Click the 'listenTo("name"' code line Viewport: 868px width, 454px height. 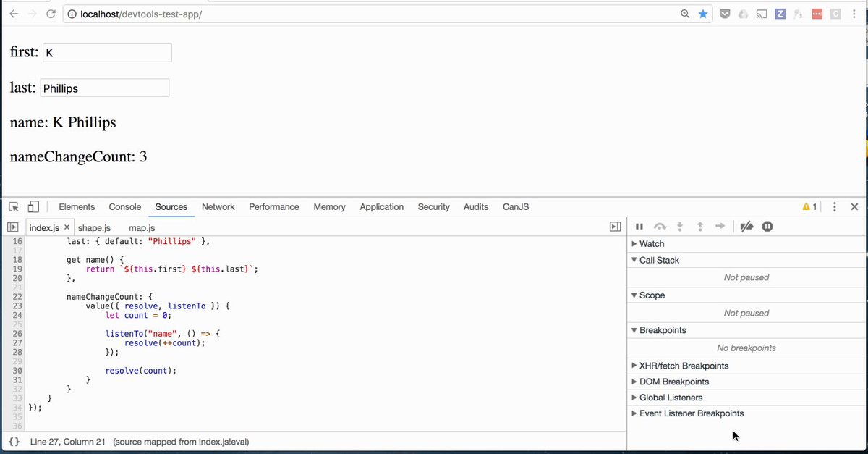click(162, 333)
